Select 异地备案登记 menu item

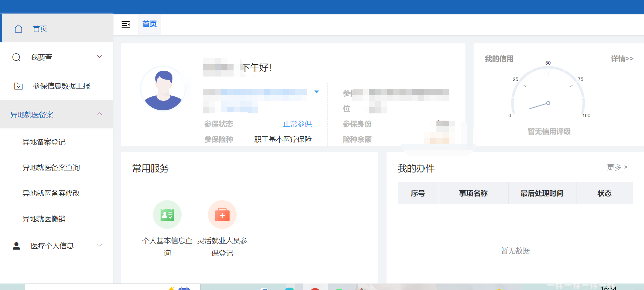point(44,142)
